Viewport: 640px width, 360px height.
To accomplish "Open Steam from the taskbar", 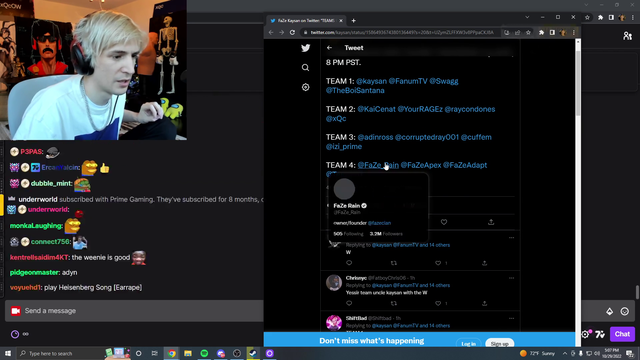I will pos(253,353).
